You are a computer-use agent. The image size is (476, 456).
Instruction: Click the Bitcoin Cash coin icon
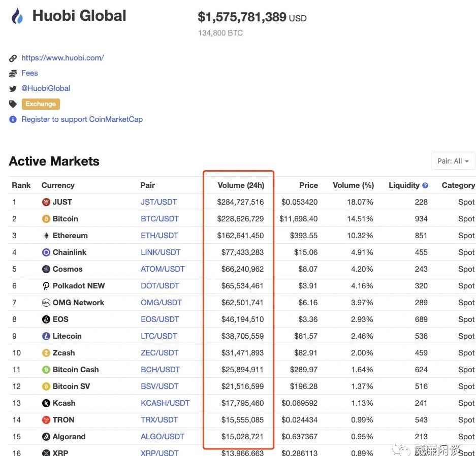pos(46,370)
